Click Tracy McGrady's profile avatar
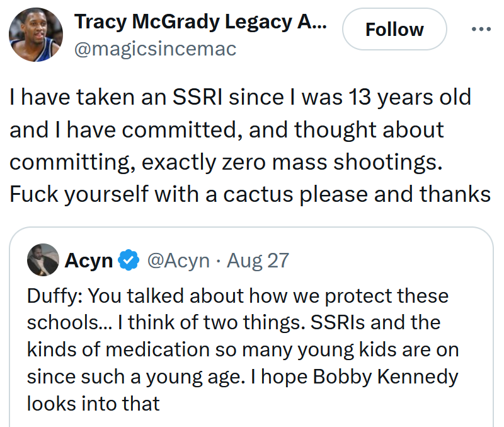 pos(36,35)
